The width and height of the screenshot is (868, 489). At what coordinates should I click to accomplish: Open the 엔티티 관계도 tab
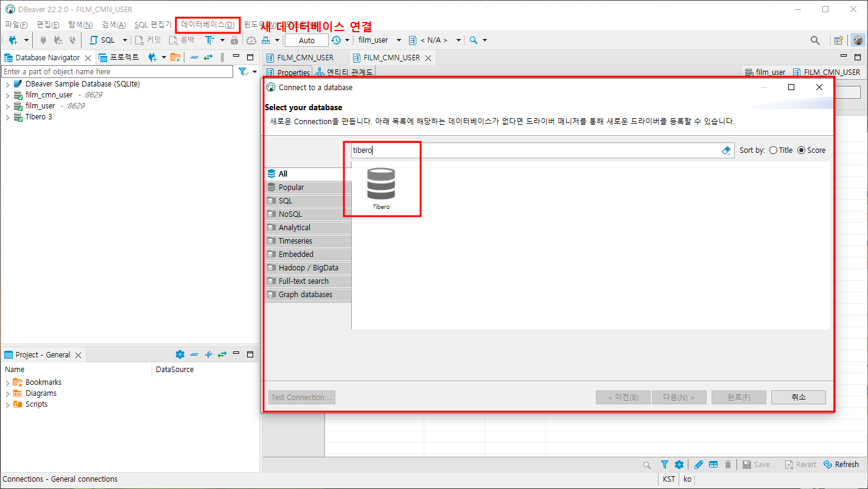click(344, 72)
